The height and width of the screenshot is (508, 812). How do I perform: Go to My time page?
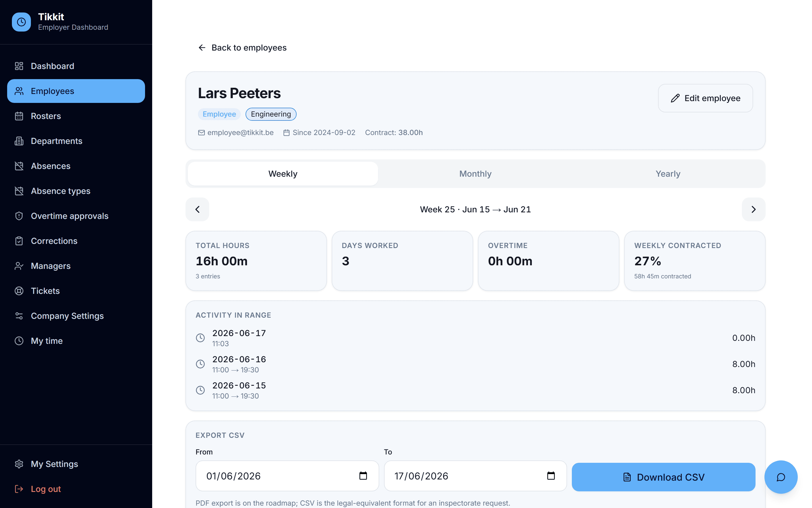point(76,341)
